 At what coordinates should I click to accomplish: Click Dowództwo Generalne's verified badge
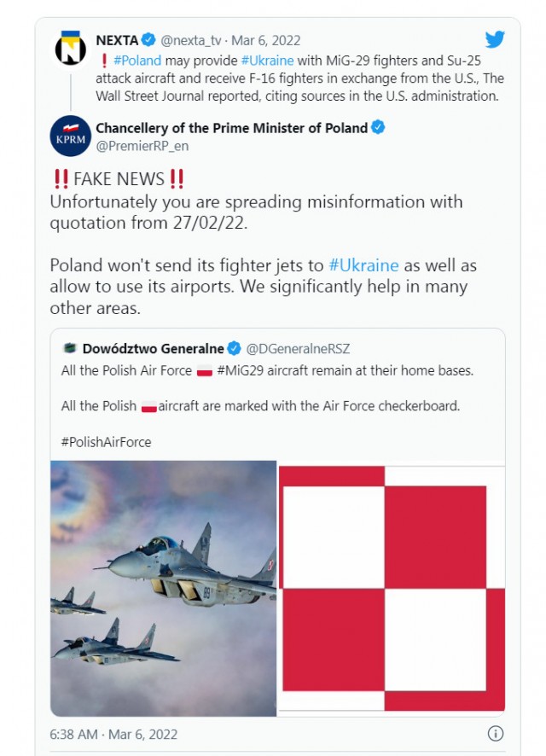(235, 348)
